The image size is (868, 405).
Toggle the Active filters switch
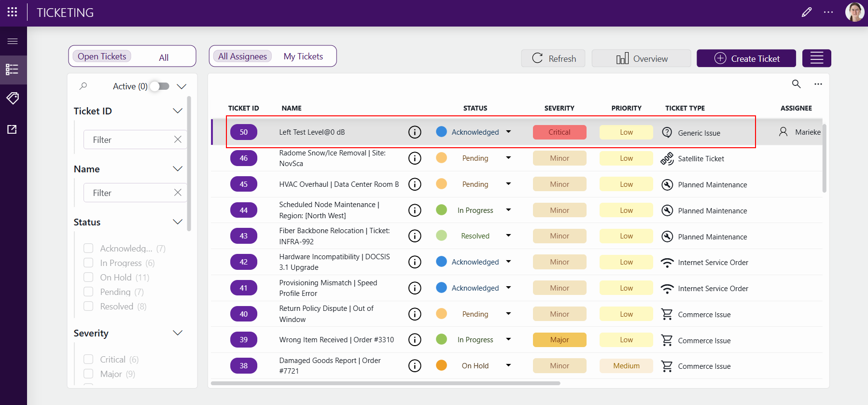pos(160,86)
